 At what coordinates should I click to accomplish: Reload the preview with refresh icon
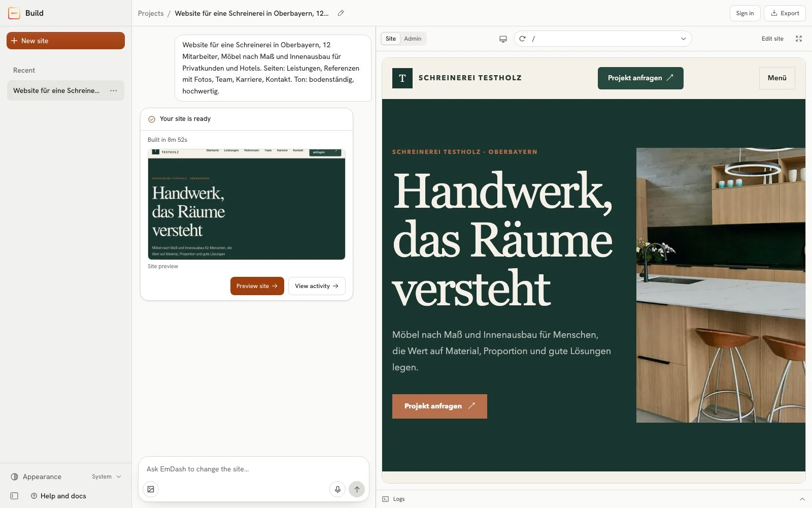pyautogui.click(x=522, y=39)
